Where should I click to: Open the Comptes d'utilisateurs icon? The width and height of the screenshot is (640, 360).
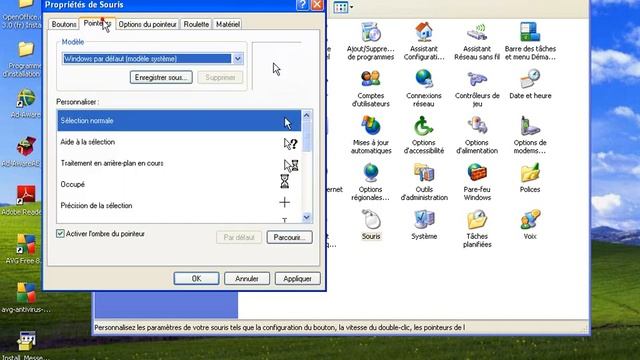371,88
